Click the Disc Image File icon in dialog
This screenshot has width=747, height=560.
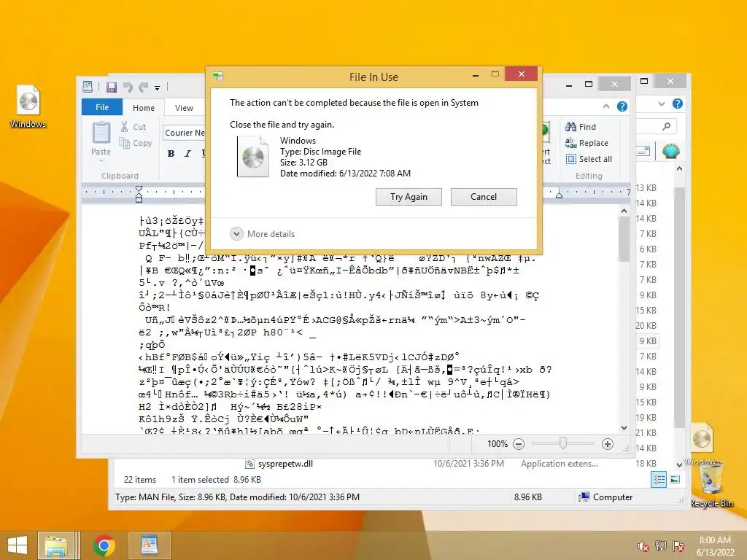252,156
